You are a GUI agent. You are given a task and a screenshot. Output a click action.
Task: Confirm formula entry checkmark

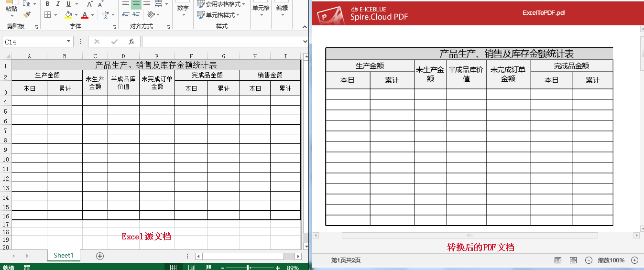114,42
